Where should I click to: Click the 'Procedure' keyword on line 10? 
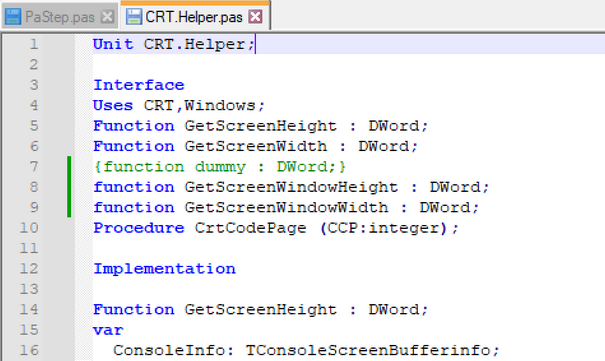[139, 228]
